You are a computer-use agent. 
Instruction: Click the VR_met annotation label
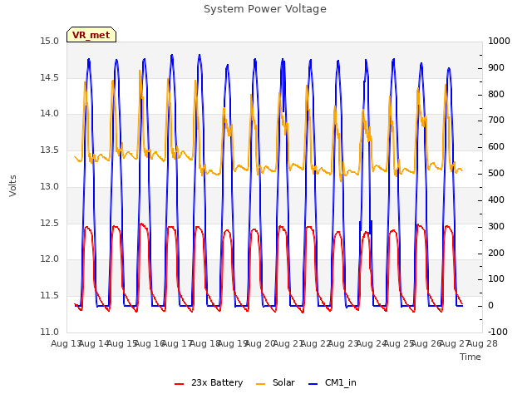point(91,35)
